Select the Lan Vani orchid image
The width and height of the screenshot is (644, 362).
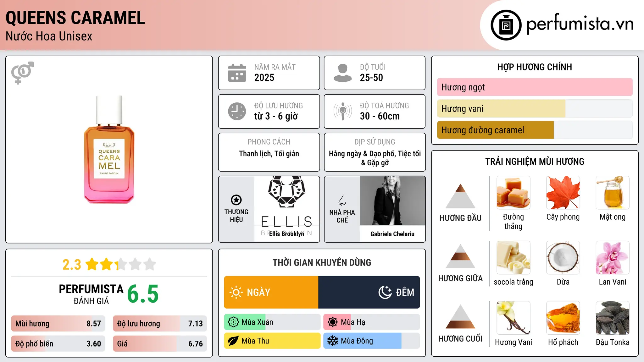click(x=613, y=258)
